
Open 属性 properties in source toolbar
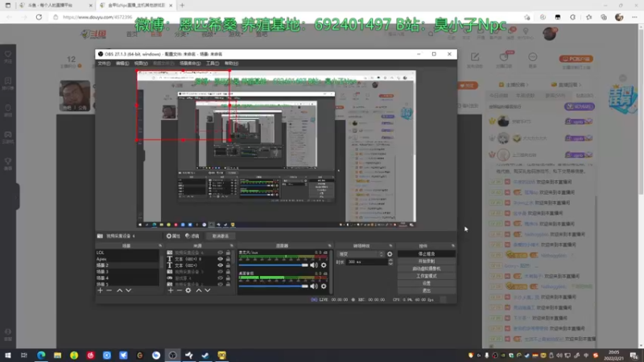[173, 236]
